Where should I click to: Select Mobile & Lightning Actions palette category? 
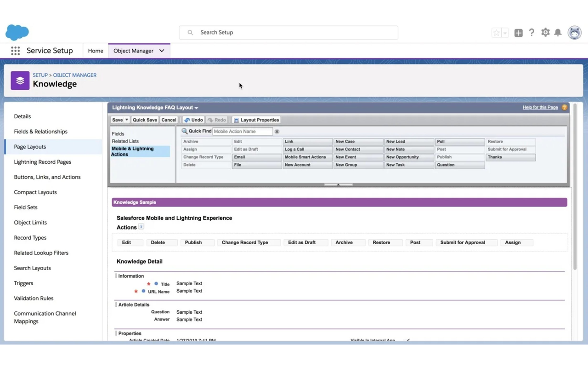click(x=140, y=151)
